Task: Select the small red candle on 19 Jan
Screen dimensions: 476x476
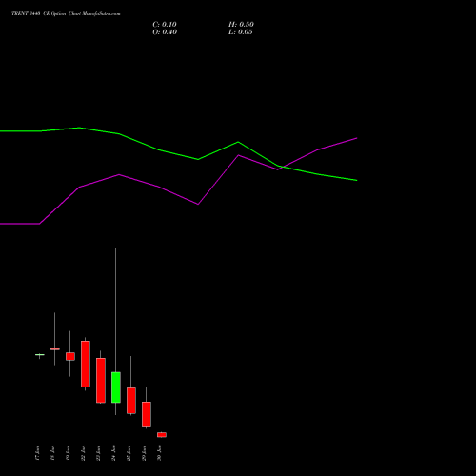Action: [x=70, y=356]
